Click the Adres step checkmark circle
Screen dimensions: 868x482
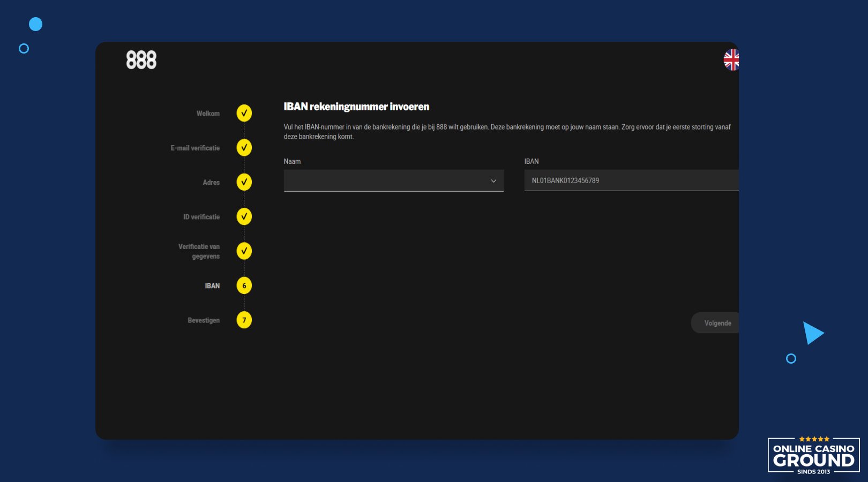pos(244,182)
